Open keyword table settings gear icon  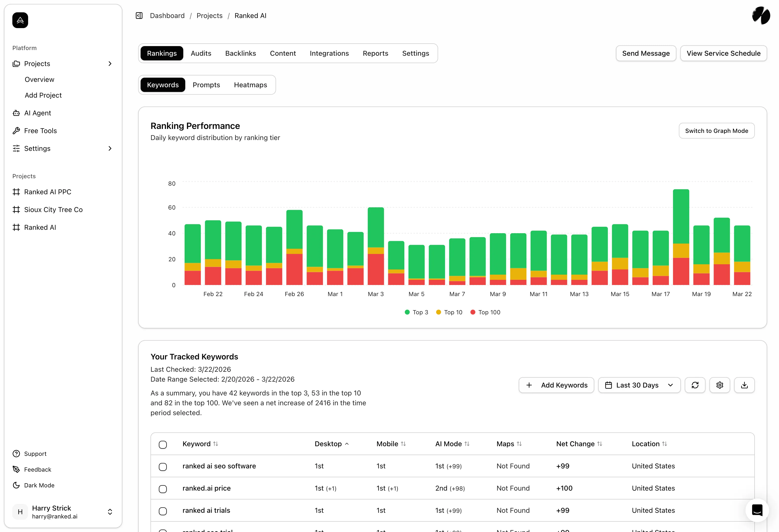click(x=719, y=385)
